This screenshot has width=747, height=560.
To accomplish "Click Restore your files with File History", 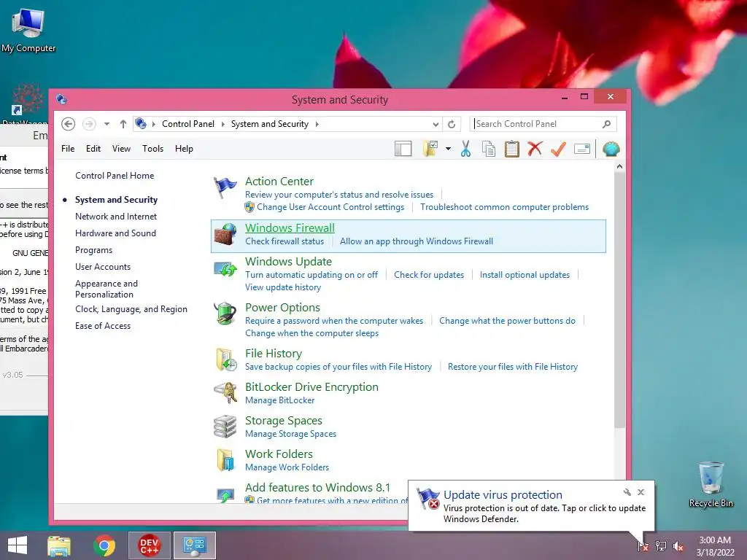I will click(513, 367).
